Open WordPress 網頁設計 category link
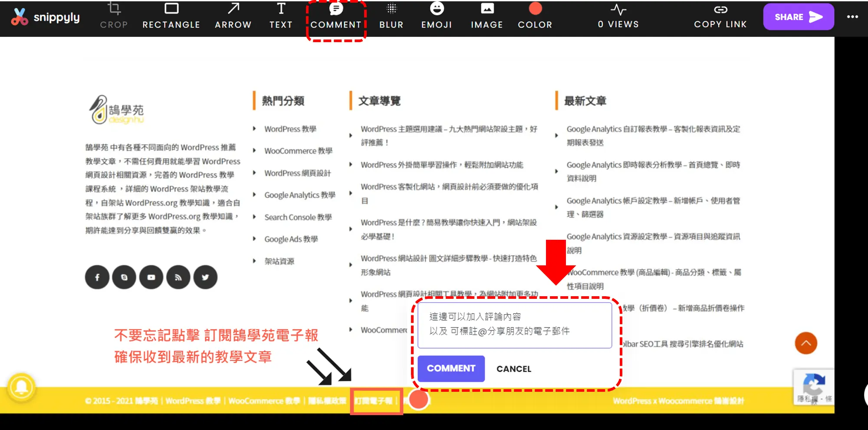The image size is (868, 430). tap(298, 173)
